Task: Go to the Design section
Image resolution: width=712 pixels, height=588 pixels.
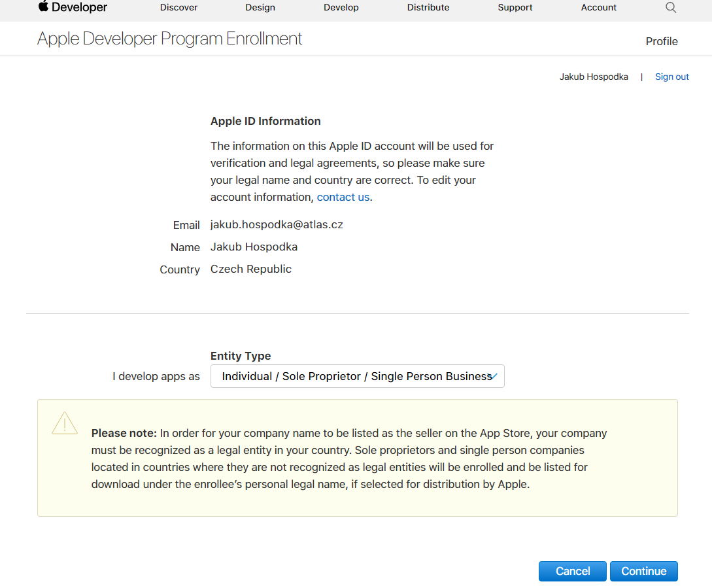Action: click(x=260, y=8)
